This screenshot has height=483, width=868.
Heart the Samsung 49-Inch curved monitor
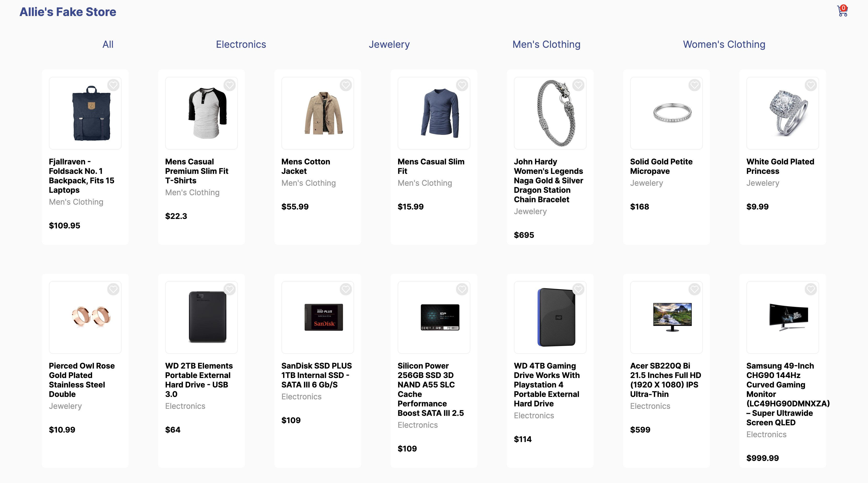point(811,289)
